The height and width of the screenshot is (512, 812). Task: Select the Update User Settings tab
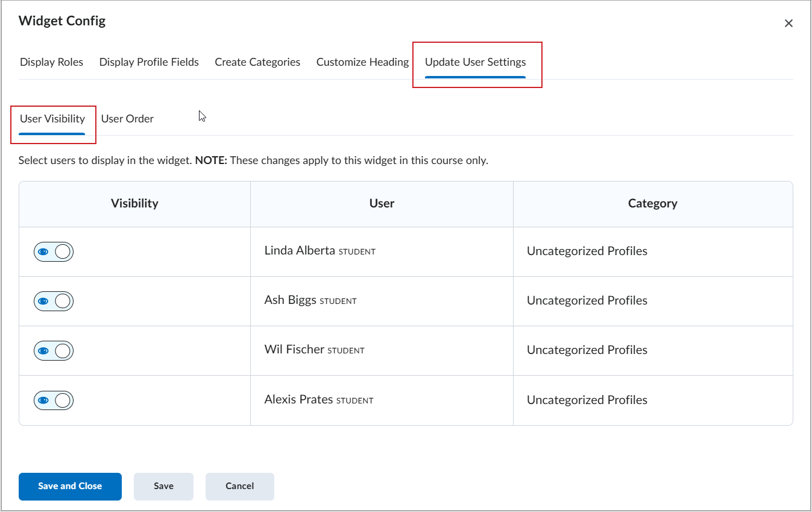[475, 62]
